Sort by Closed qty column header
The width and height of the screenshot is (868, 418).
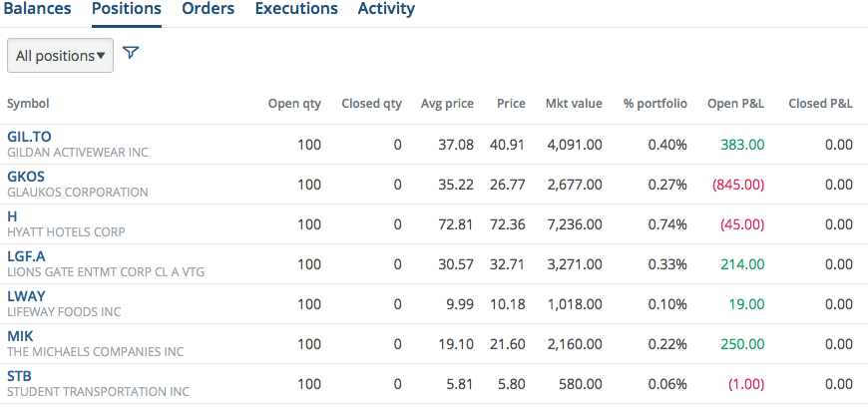click(372, 104)
